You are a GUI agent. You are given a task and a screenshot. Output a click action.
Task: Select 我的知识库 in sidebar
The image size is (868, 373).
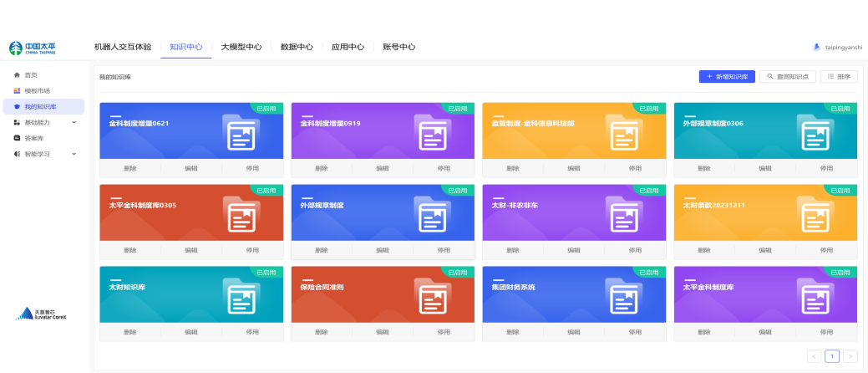pos(43,106)
